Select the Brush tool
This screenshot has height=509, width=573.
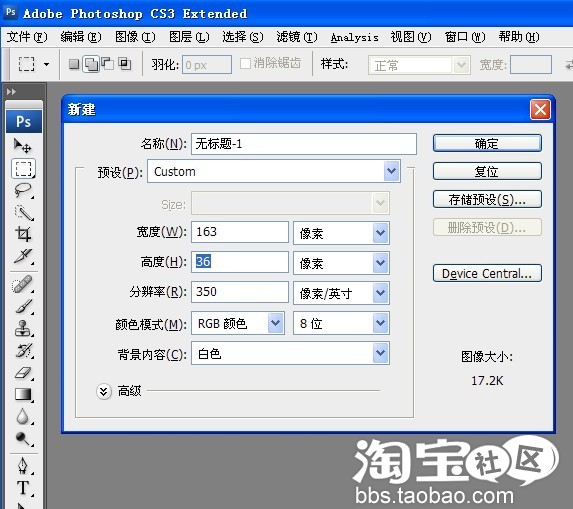point(23,306)
